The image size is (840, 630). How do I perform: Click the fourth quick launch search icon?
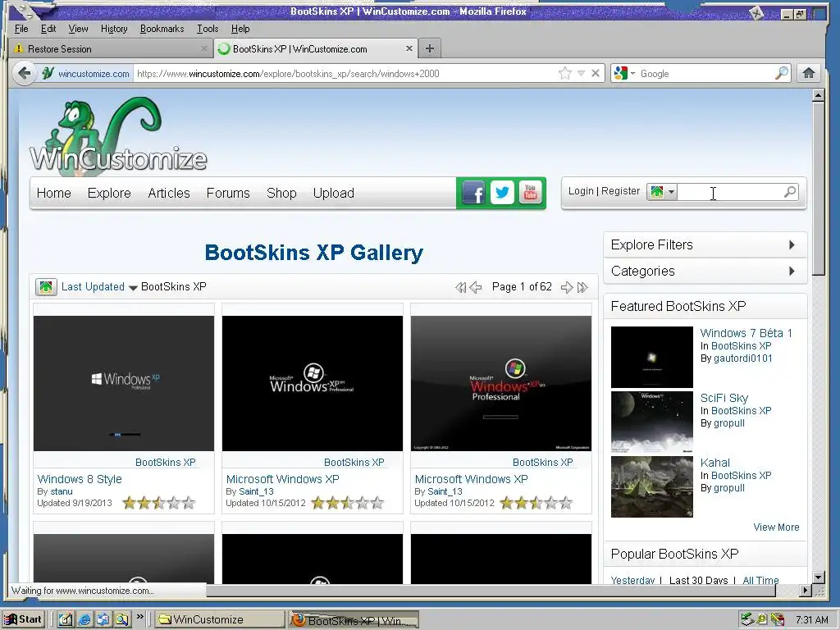121,619
